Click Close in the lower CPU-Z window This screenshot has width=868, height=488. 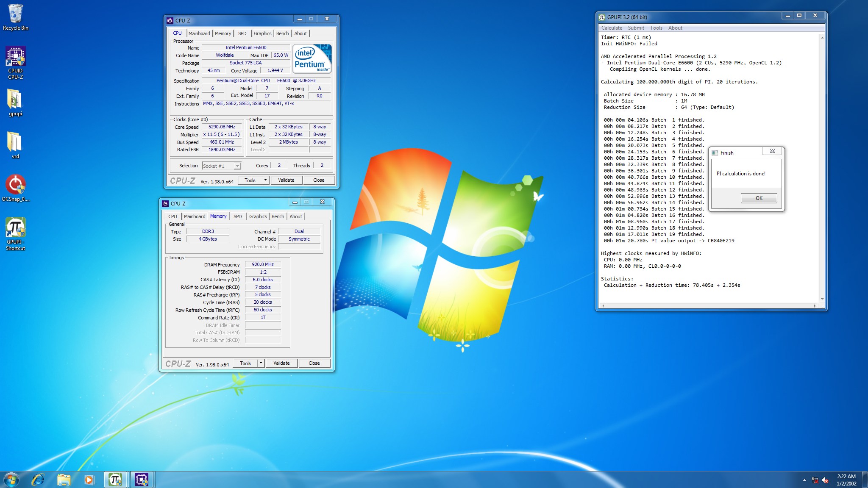click(314, 363)
